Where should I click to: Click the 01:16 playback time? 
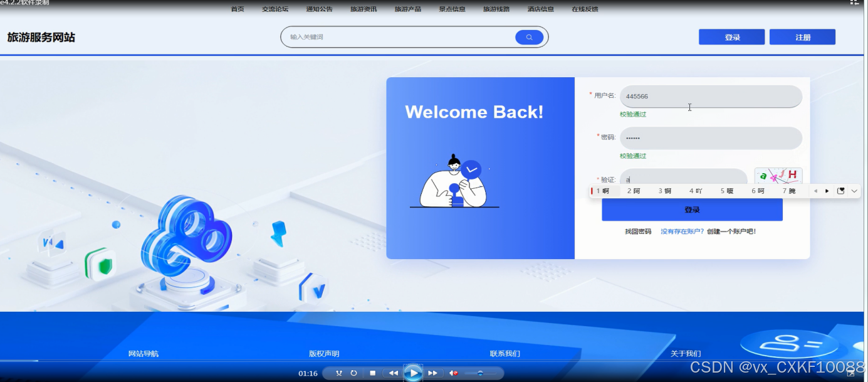click(308, 374)
